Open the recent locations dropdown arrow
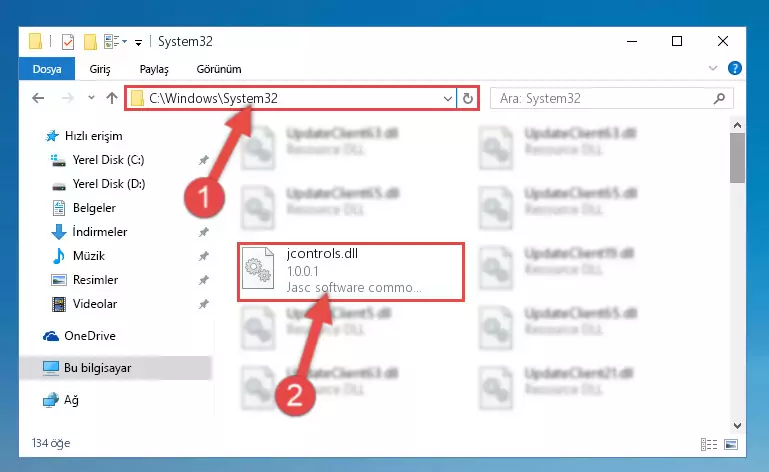 [91, 98]
